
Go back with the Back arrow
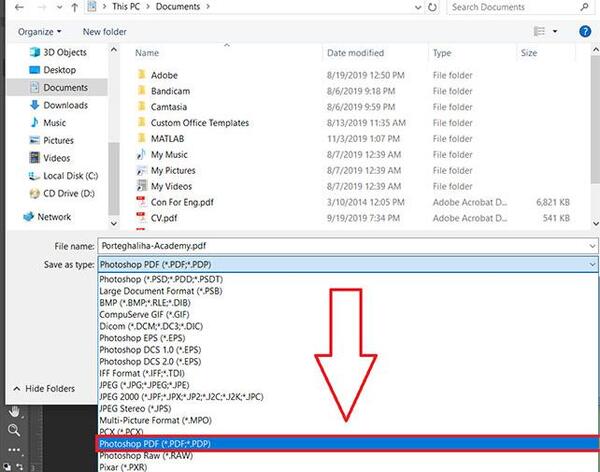point(19,7)
